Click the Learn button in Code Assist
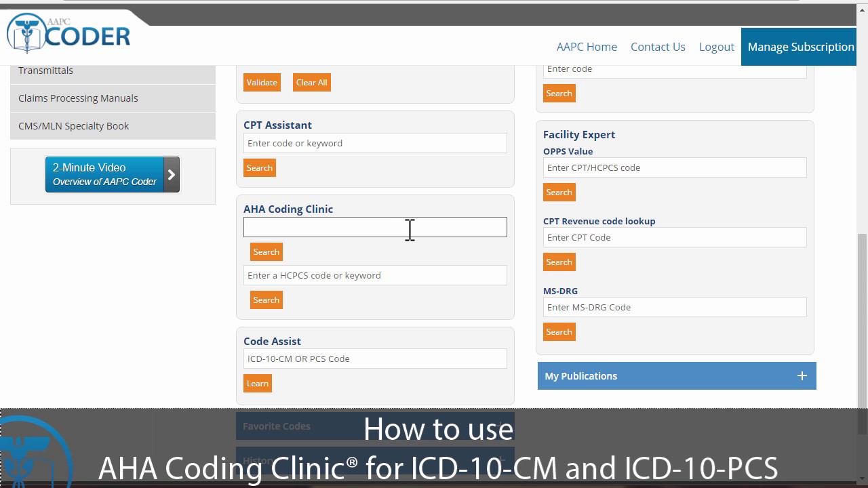Image resolution: width=868 pixels, height=488 pixels. [x=258, y=384]
